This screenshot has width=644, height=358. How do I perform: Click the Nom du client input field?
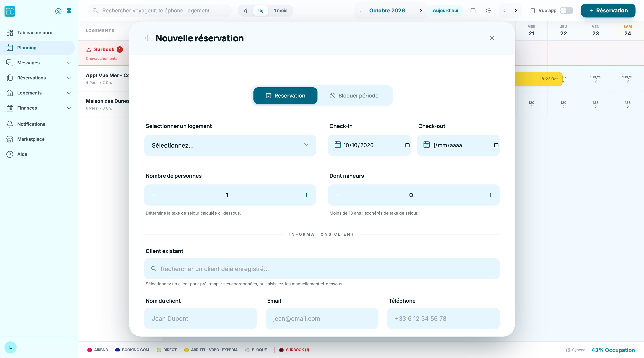coord(200,318)
